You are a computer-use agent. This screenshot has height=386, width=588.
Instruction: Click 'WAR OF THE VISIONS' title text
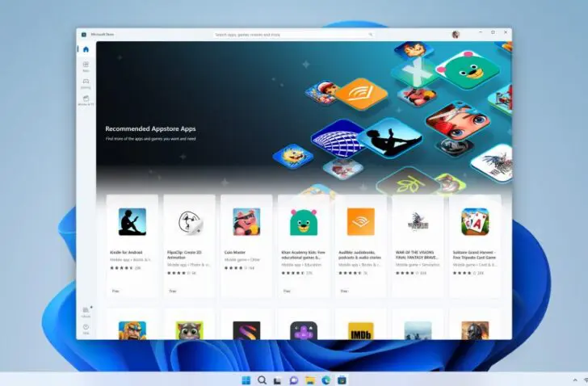417,255
